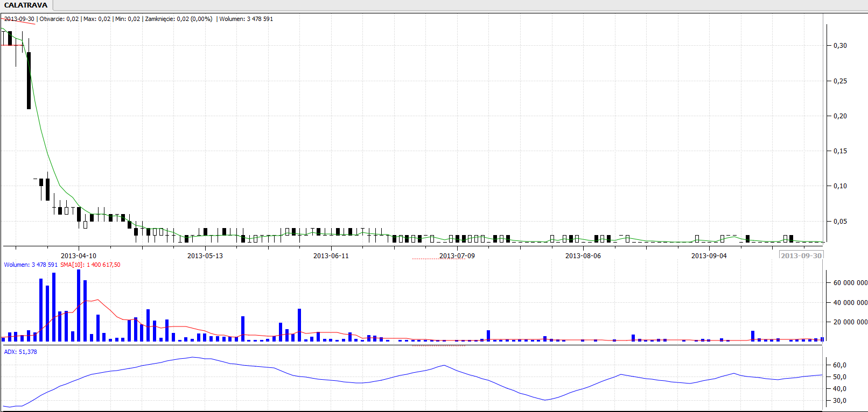Click the 0,30 price axis label
Viewport: 868px width, 412px height.
tap(840, 46)
